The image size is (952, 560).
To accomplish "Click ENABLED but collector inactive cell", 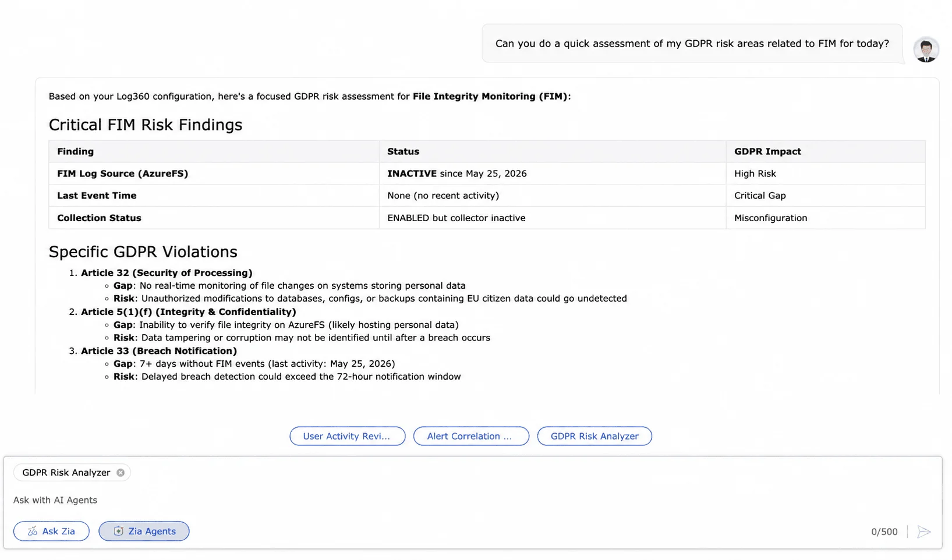I will (x=553, y=218).
